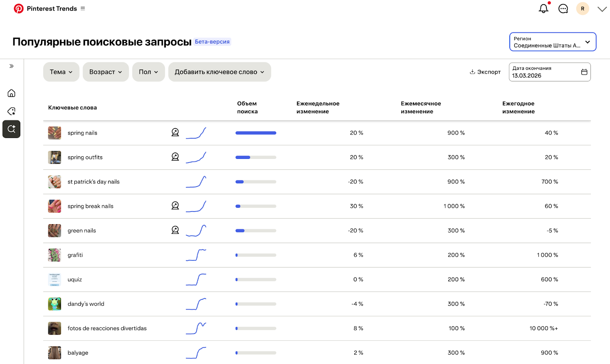Open the account menu chevron at top right
610x364 pixels.
point(602,9)
